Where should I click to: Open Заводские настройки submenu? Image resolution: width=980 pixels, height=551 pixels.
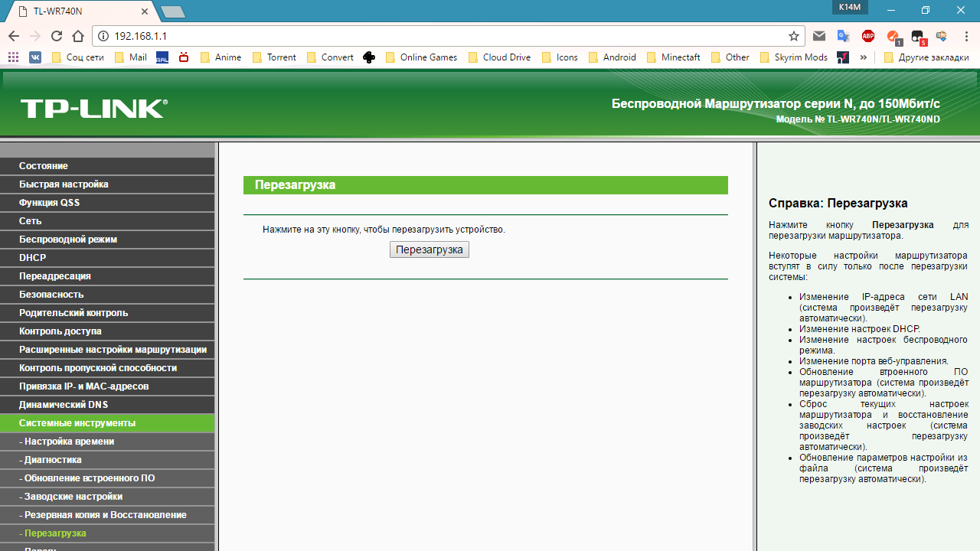[107, 497]
